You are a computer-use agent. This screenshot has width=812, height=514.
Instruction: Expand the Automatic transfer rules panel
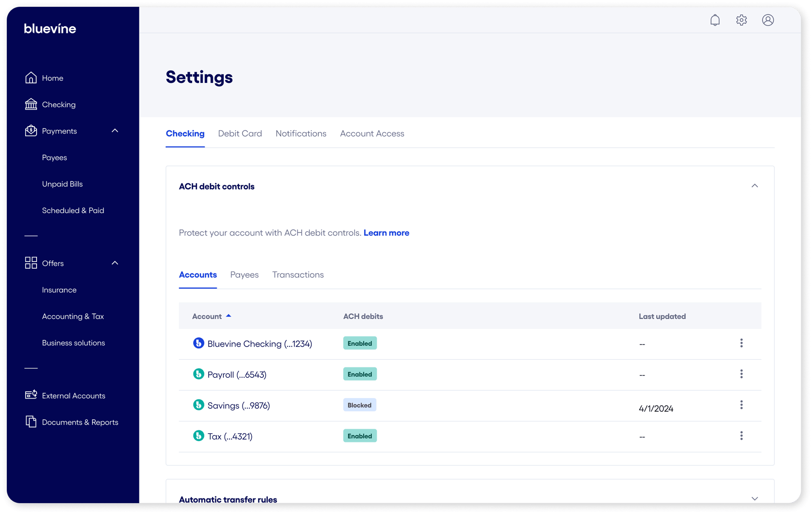[754, 499]
